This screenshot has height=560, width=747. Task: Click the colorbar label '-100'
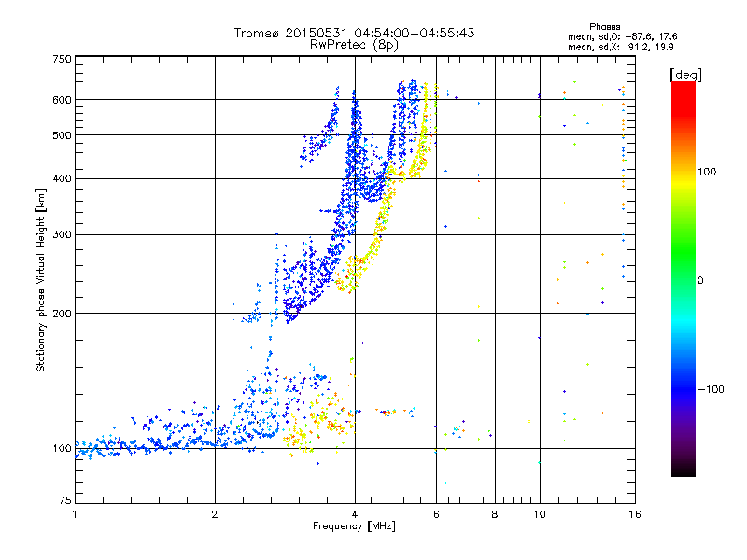point(711,389)
